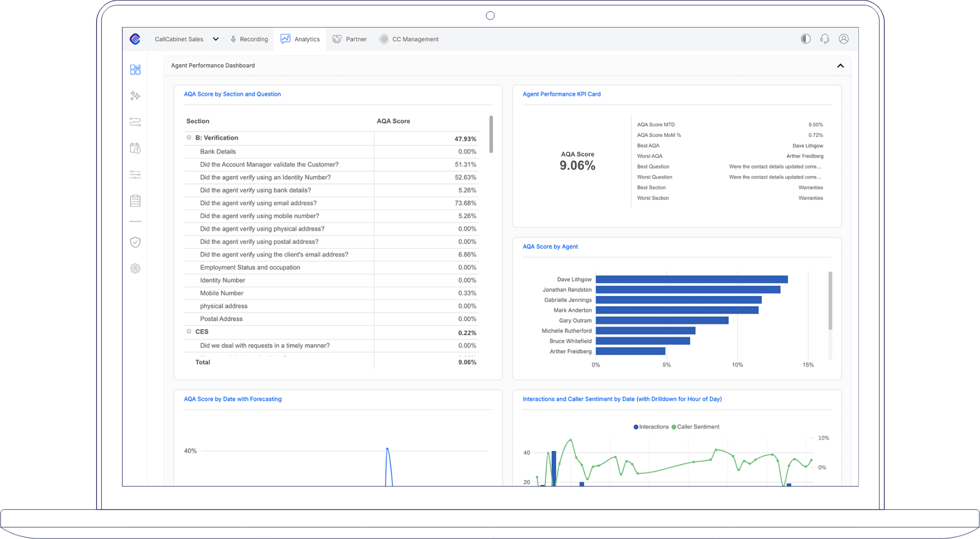Open the filter sliders icon in sidebar
Screen dimensions: 980x539
pos(135,174)
